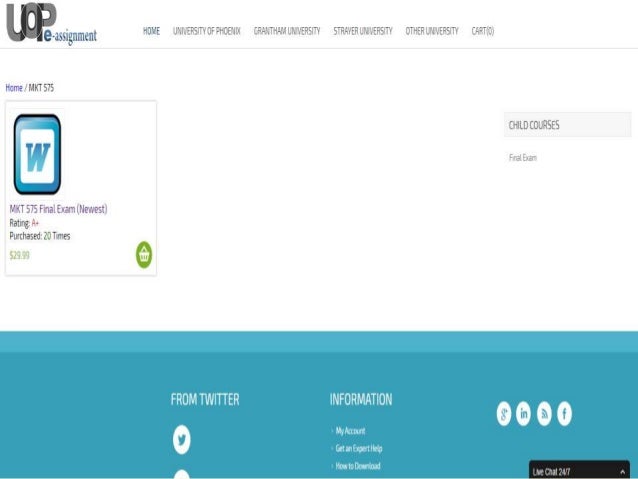
Task: Click the INFORMATION heading
Action: 361,399
